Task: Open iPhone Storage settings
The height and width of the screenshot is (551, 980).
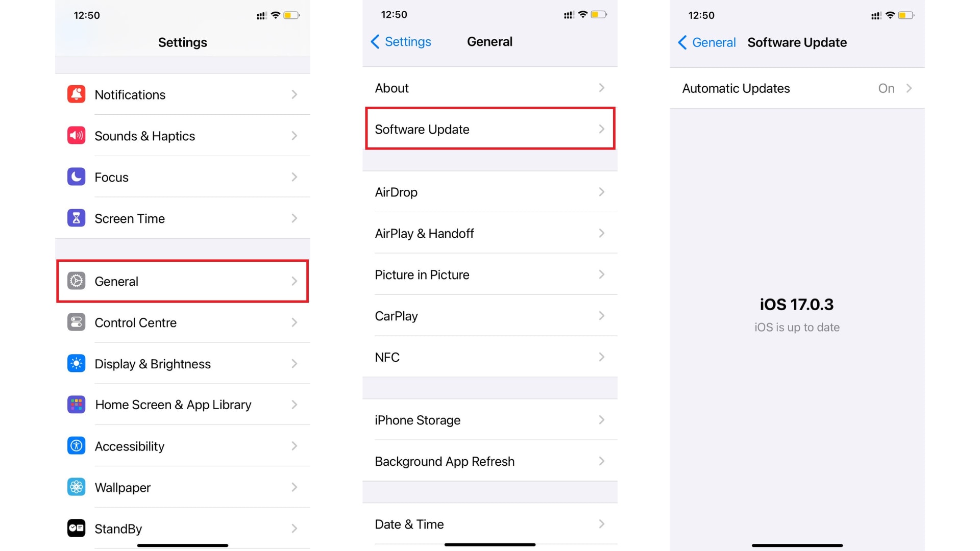Action: pyautogui.click(x=489, y=420)
